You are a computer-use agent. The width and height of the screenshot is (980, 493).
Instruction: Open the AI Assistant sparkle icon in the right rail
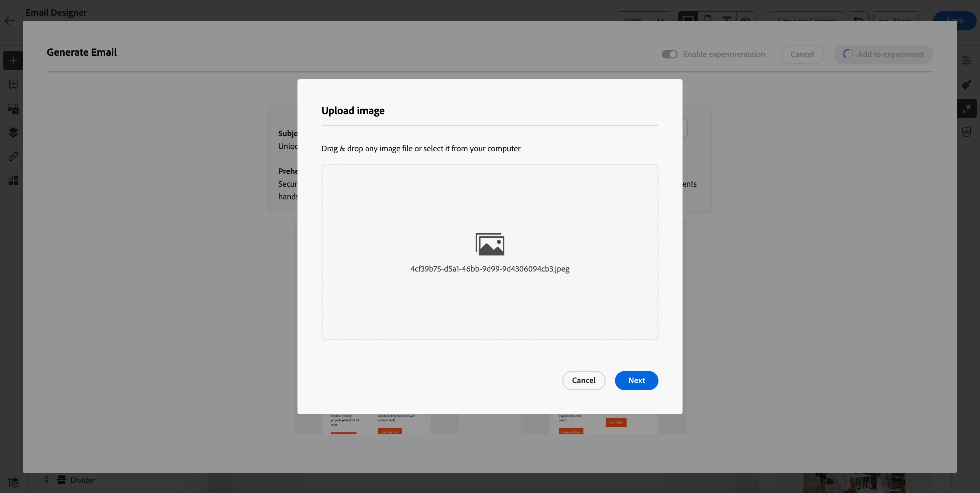coord(967,109)
